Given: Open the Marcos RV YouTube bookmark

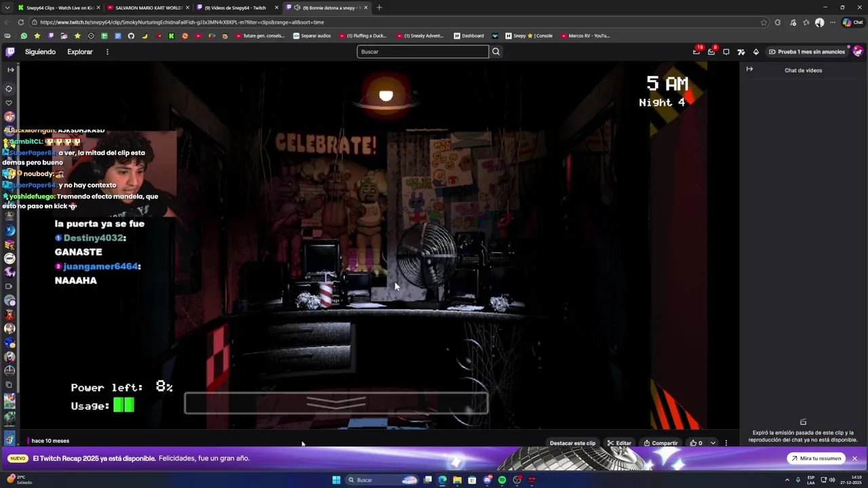Looking at the screenshot, I should [585, 36].
